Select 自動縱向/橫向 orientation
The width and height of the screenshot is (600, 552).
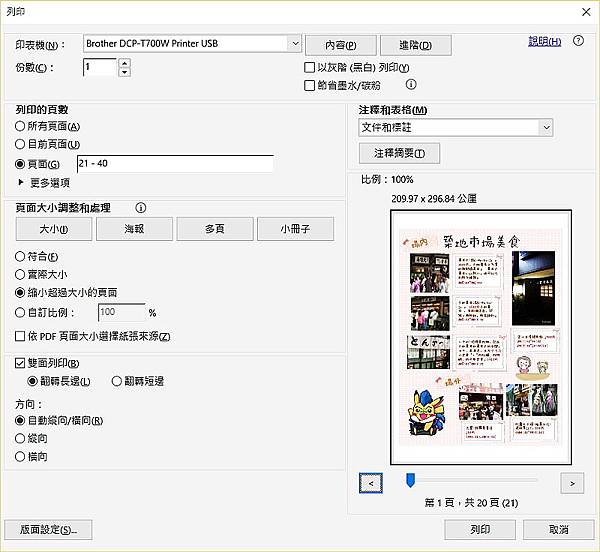click(x=20, y=420)
